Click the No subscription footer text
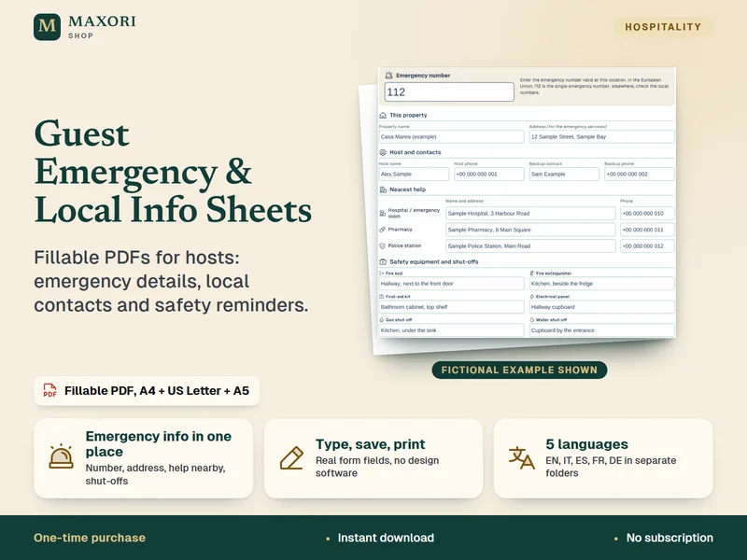Screen dimensions: 747x560 tap(669, 538)
